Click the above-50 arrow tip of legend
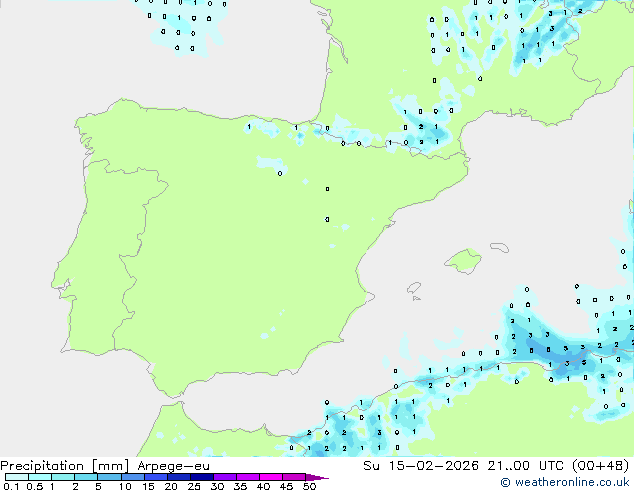This screenshot has height=490, width=634. pyautogui.click(x=317, y=477)
